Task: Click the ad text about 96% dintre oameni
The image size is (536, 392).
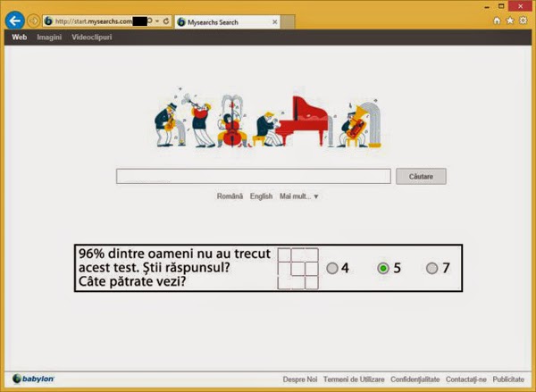Action: click(174, 268)
